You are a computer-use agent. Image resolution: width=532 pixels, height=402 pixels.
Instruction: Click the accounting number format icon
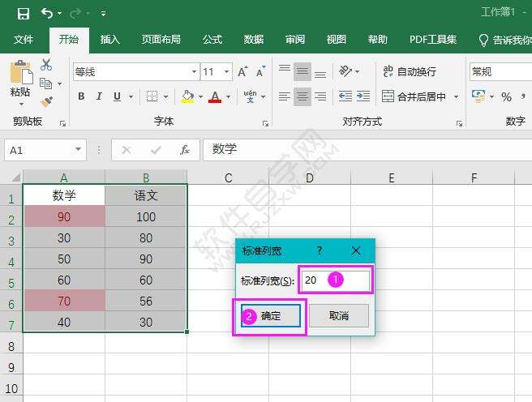pos(478,97)
